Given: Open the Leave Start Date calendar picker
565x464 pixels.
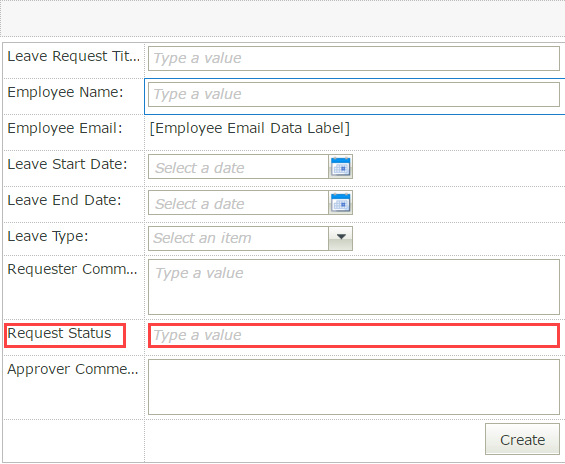Looking at the screenshot, I should pyautogui.click(x=341, y=166).
